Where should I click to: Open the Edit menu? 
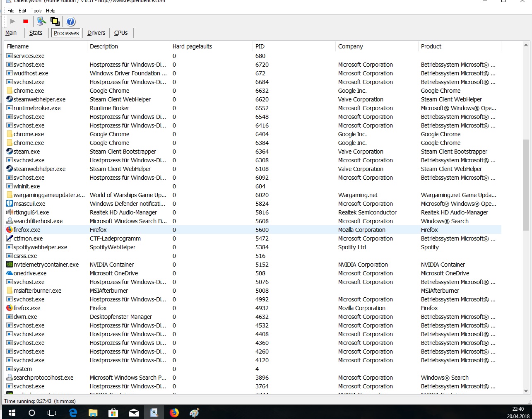pyautogui.click(x=22, y=11)
